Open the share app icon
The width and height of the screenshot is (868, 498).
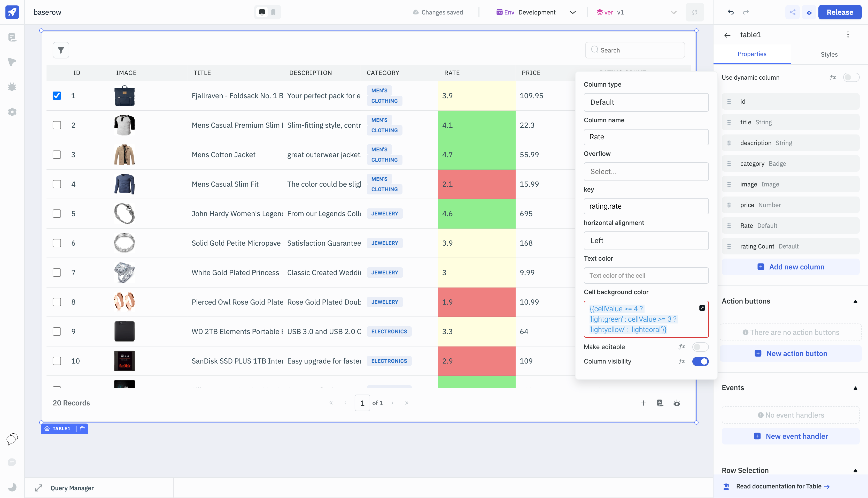click(x=793, y=12)
